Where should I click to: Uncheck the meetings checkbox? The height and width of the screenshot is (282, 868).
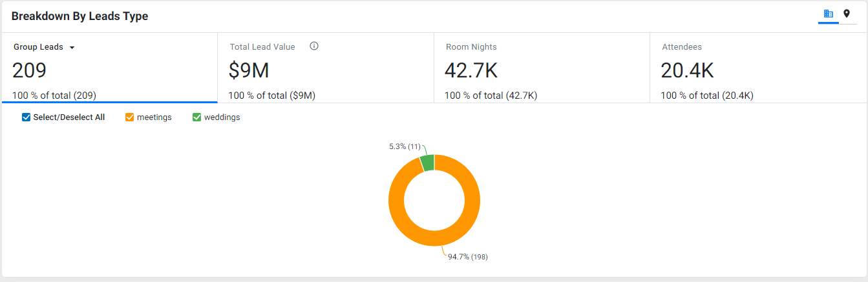click(129, 117)
